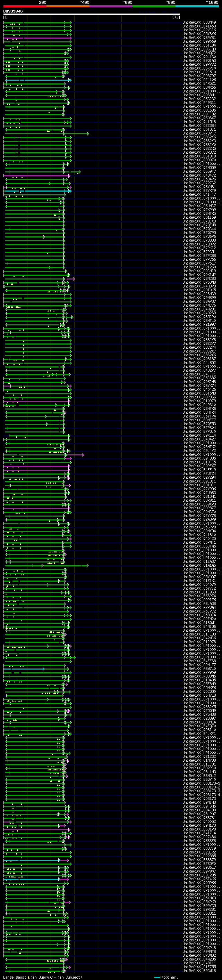Select hit UniRef100_B9QIA3
The image size is (222, 980).
pos(199,60)
